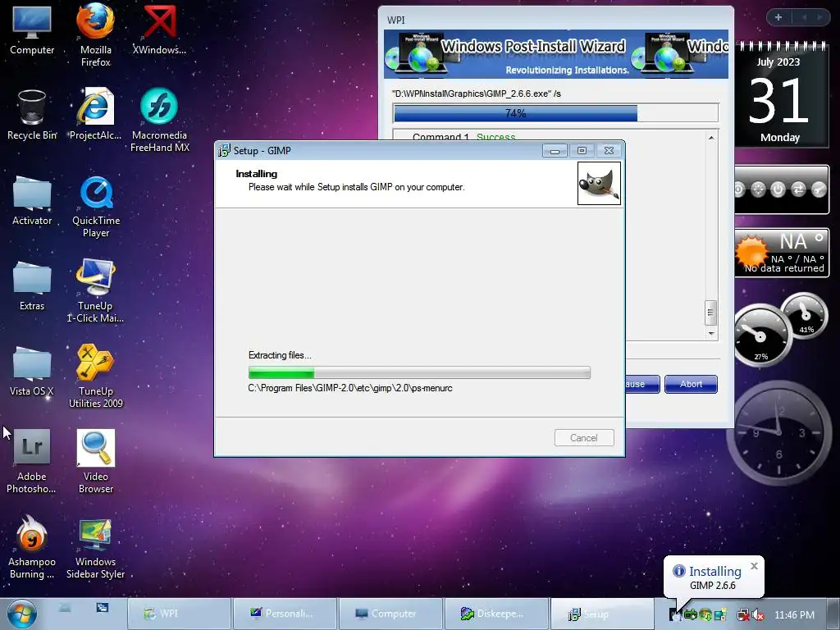Click Abort in the WPI window

pyautogui.click(x=691, y=384)
